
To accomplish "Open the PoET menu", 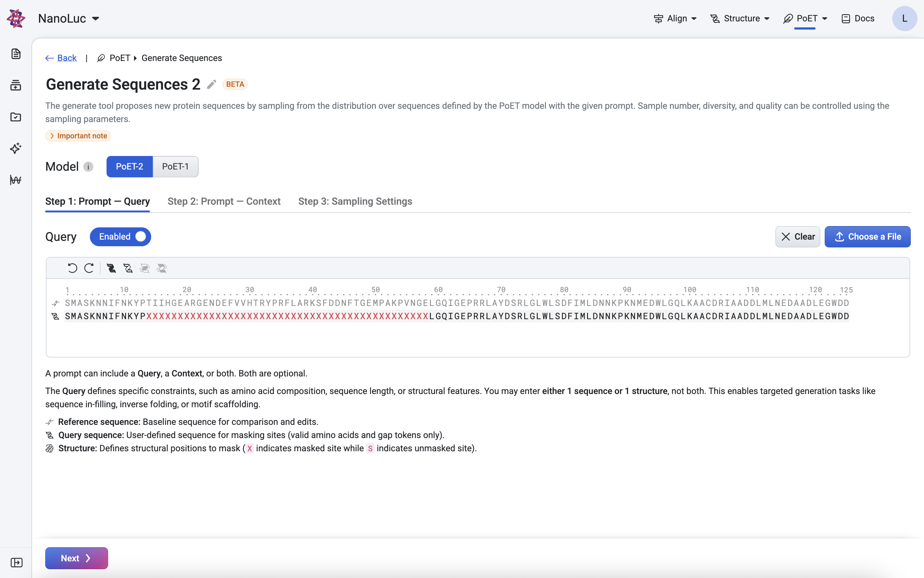I will pos(805,18).
